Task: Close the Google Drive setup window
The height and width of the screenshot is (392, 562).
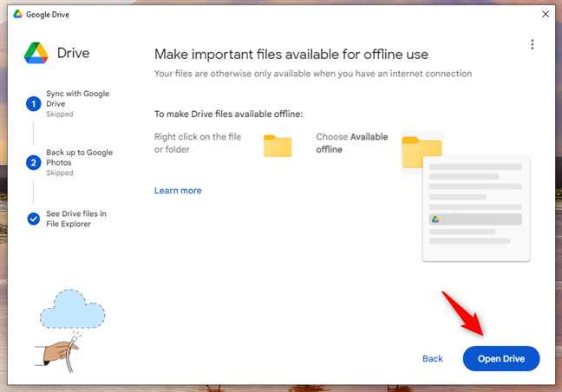Action: [546, 15]
